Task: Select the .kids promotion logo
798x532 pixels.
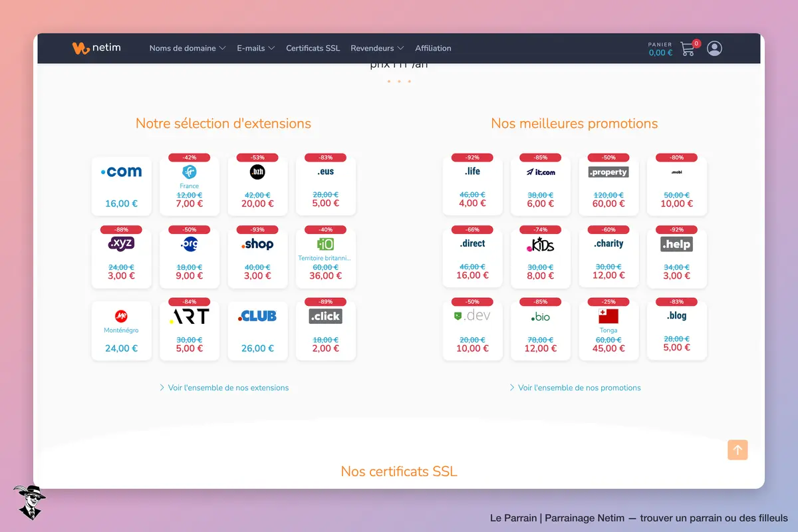Action: [x=541, y=244]
